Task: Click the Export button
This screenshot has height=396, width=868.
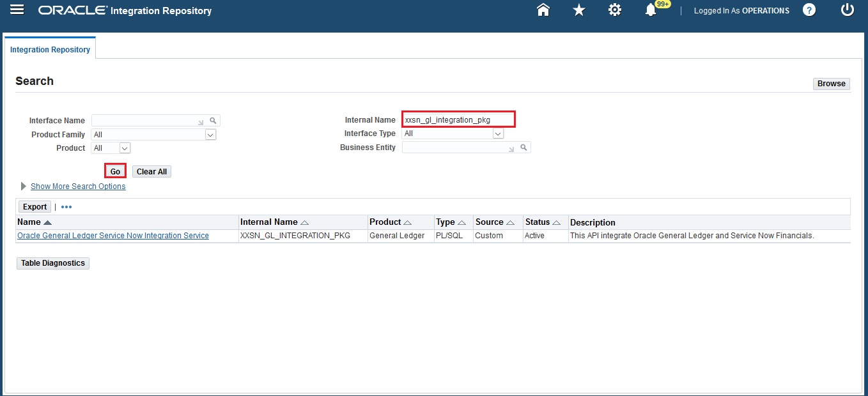Action: 35,207
